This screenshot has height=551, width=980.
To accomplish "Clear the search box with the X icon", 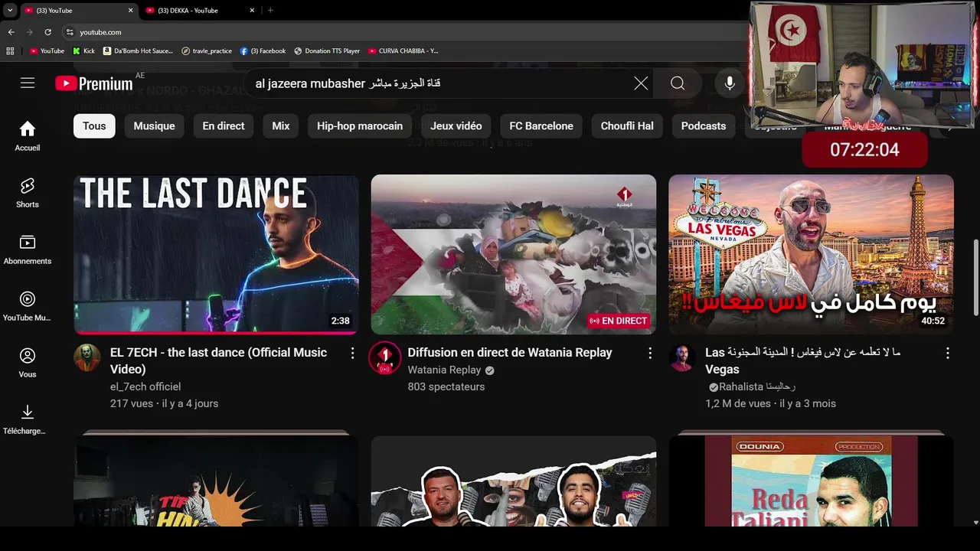I will point(641,83).
